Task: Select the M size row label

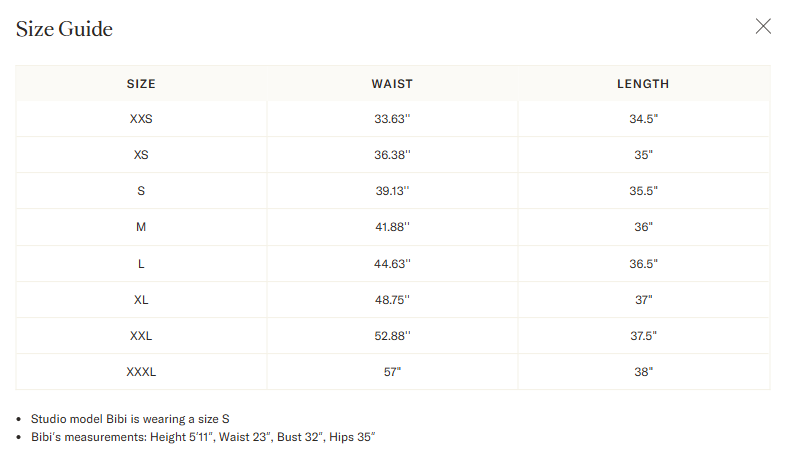Action: pyautogui.click(x=141, y=228)
